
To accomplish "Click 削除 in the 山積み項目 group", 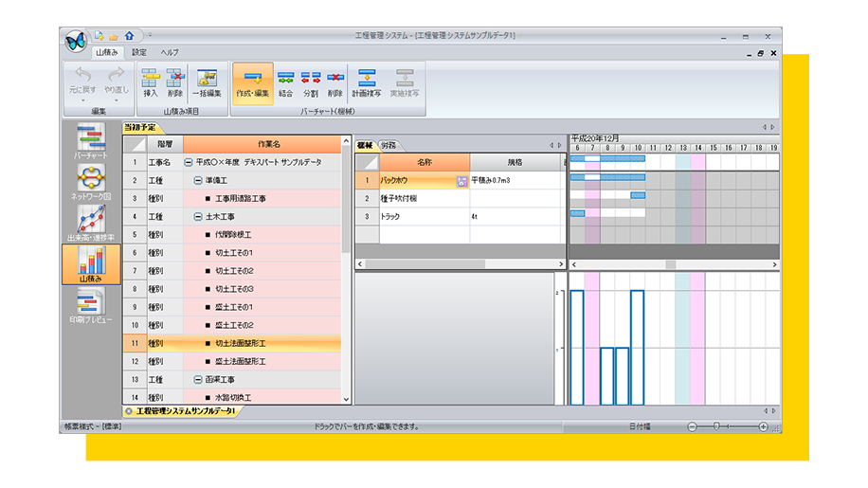I will (x=175, y=83).
